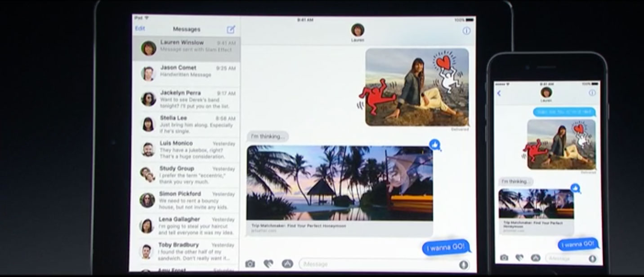Open Stella Lee conversation
644x277 pixels.
tap(186, 124)
